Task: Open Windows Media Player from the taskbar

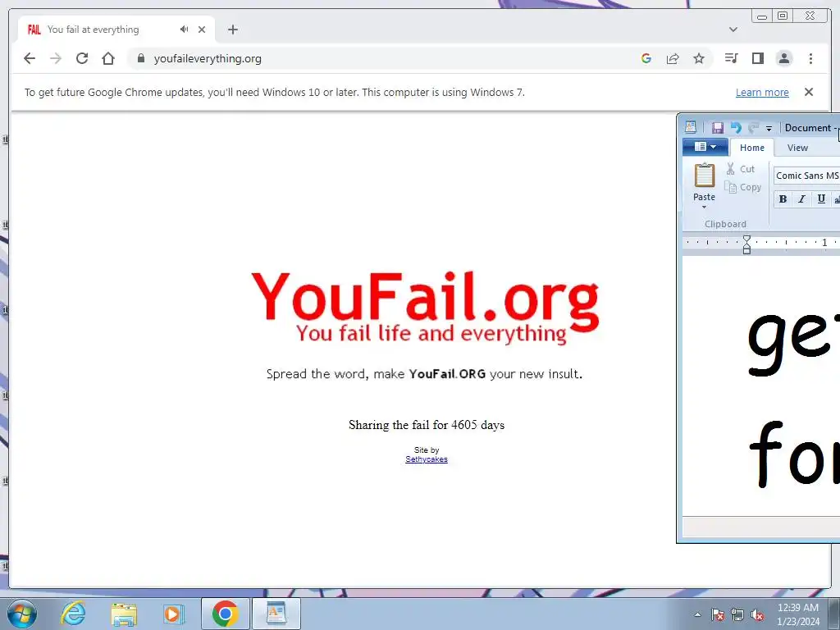Action: 174,614
